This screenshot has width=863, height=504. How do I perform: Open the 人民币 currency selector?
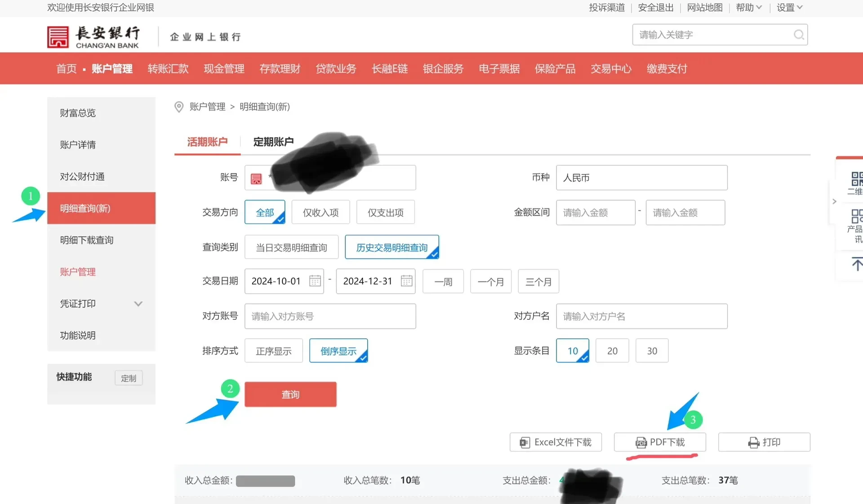[x=641, y=177]
